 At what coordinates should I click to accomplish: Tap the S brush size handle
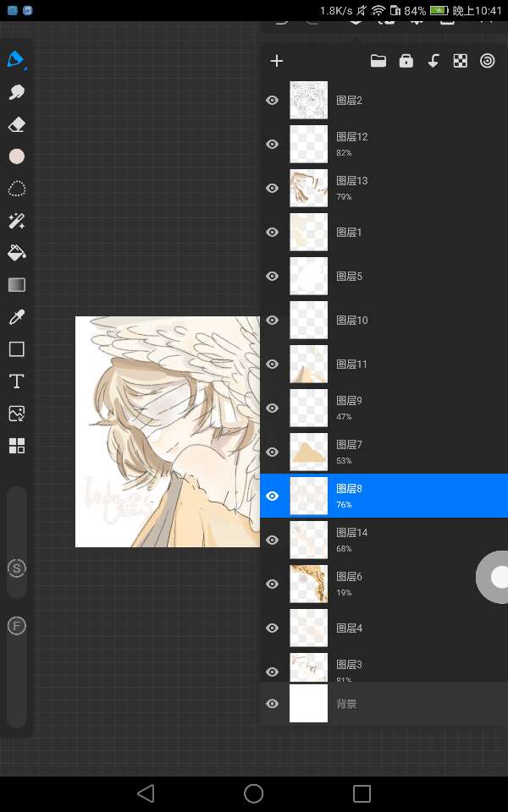pyautogui.click(x=16, y=568)
